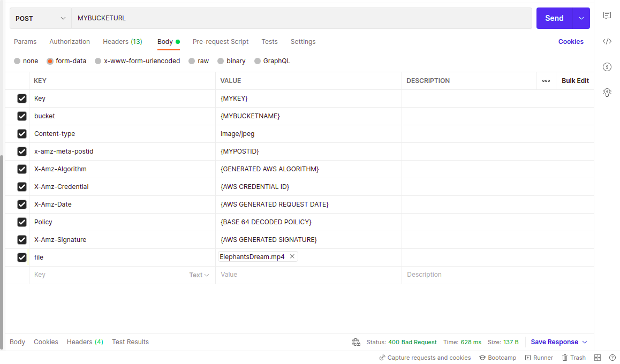Click the {AWS CREDENTIAL ID} value cell
Screen dimensions: 620x364
point(308,187)
